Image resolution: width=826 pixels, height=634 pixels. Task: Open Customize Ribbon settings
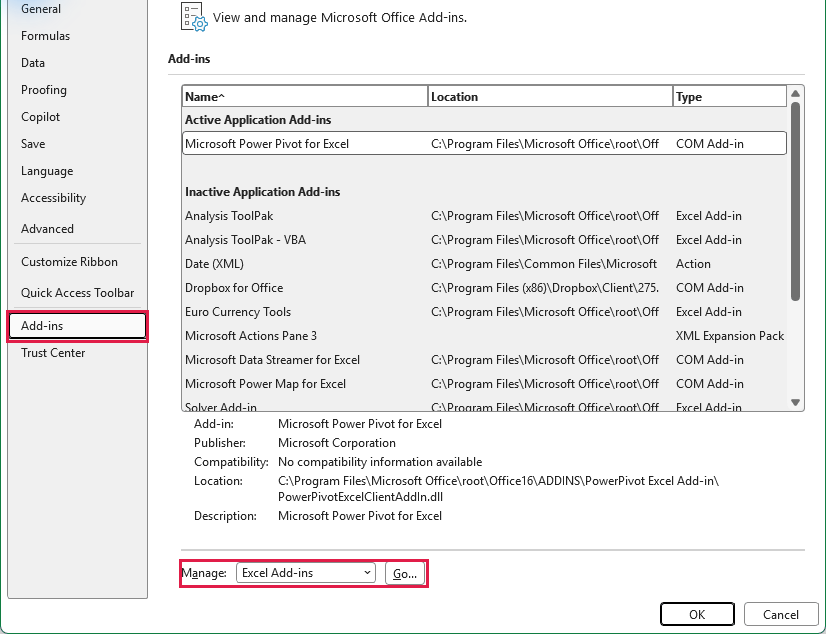[69, 262]
